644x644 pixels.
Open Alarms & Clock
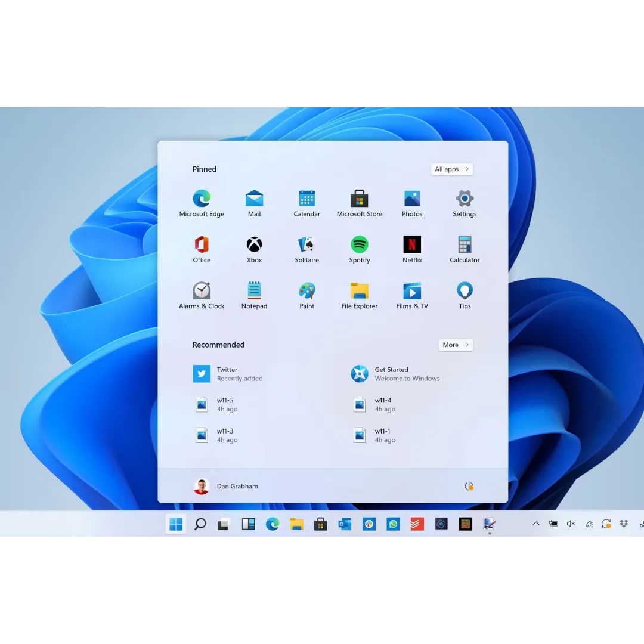202,296
